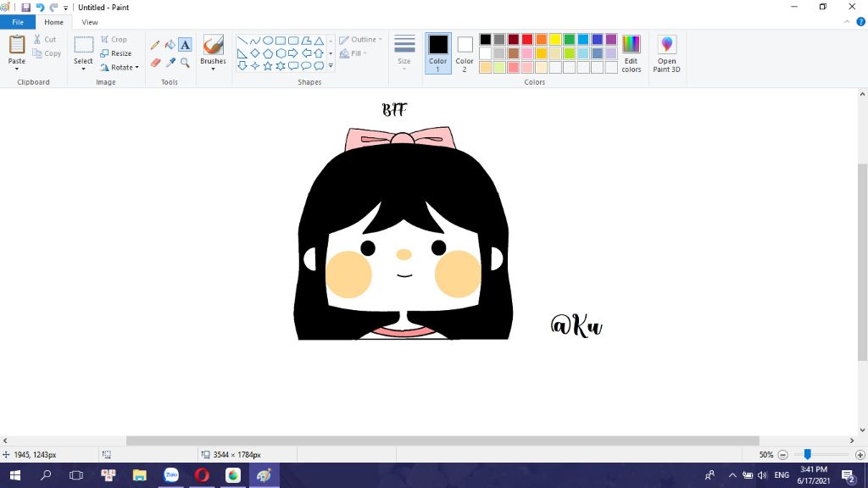Choose the Polygon shape
The image size is (868, 488).
pyautogui.click(x=306, y=41)
